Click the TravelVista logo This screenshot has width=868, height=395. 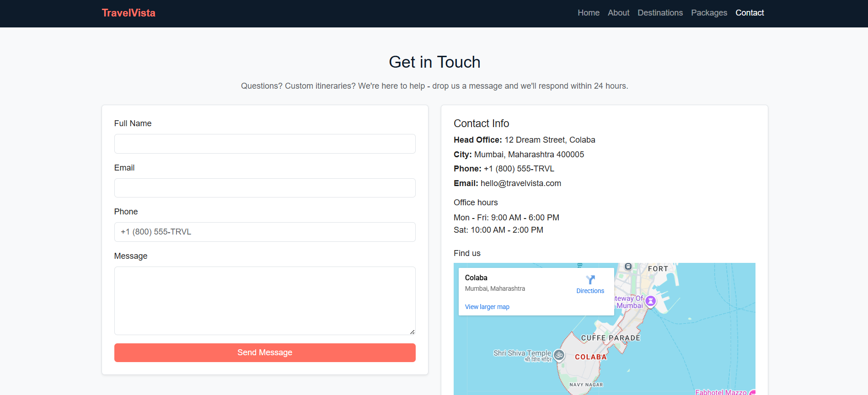[x=129, y=13]
